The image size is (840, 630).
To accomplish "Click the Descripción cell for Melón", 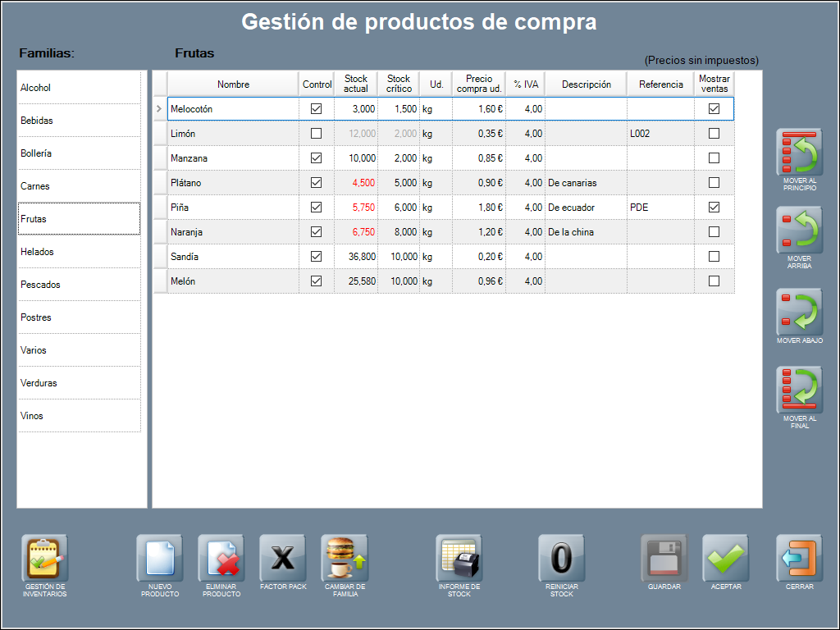I will click(x=586, y=281).
